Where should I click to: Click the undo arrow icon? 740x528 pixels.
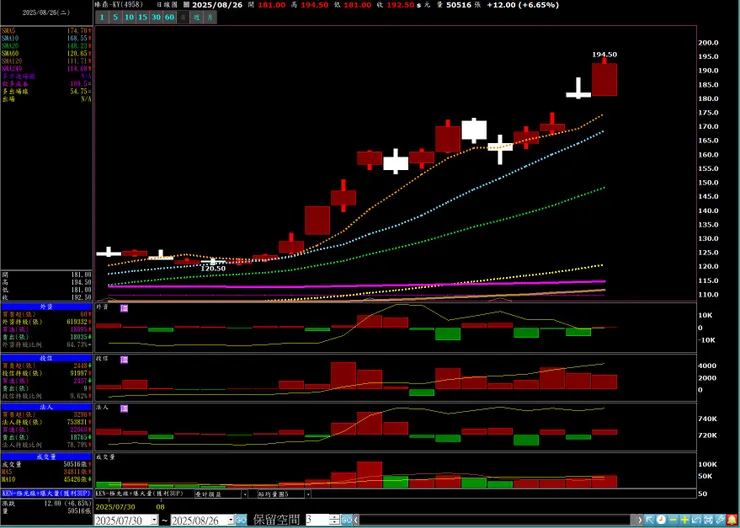pyautogui.click(x=696, y=520)
